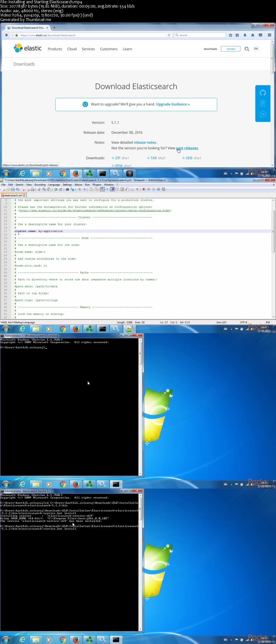Click the Firefox Search input field
Screen dimensions: 276x644
coord(200,35)
